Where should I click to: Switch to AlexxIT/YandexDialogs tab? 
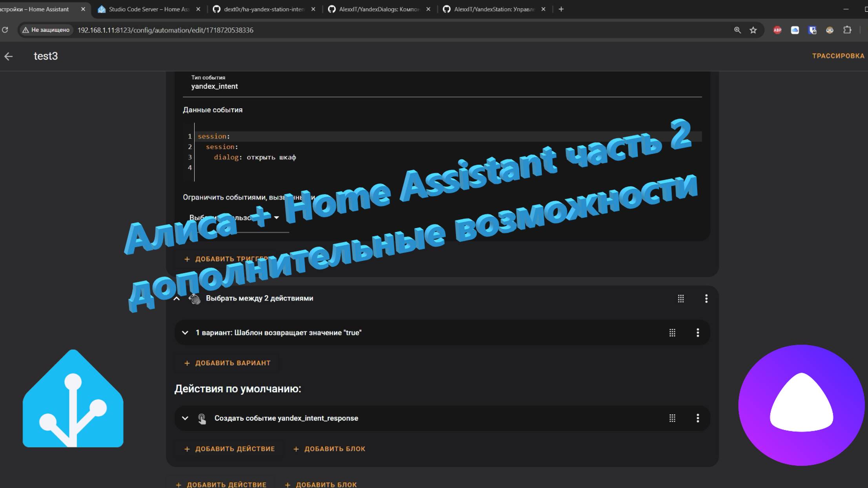click(x=378, y=9)
